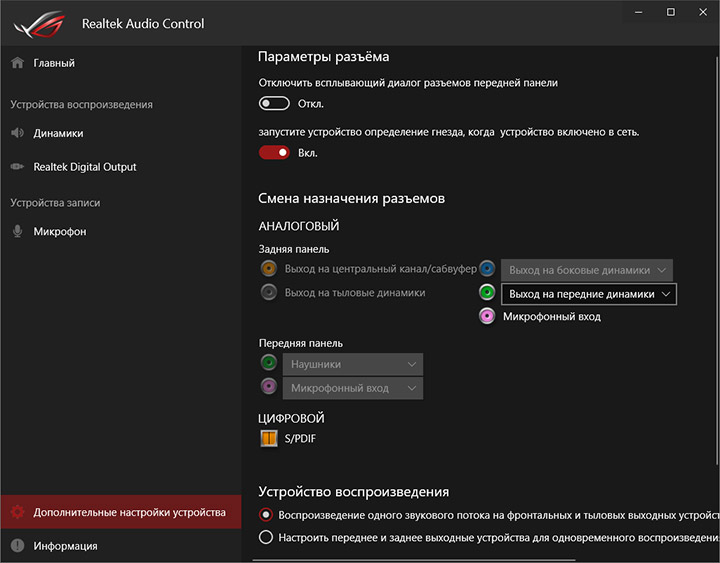Screen dimensions: 720x563
Task: Click the green front speakers jack icon
Action: click(487, 293)
